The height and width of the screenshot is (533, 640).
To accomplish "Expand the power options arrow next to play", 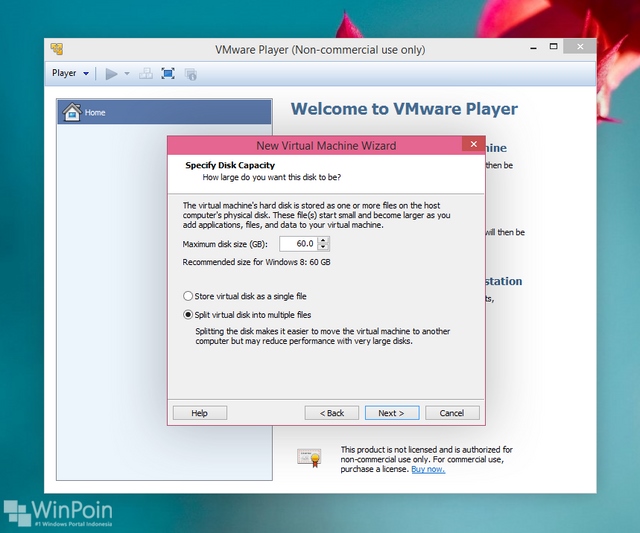I will 127,74.
